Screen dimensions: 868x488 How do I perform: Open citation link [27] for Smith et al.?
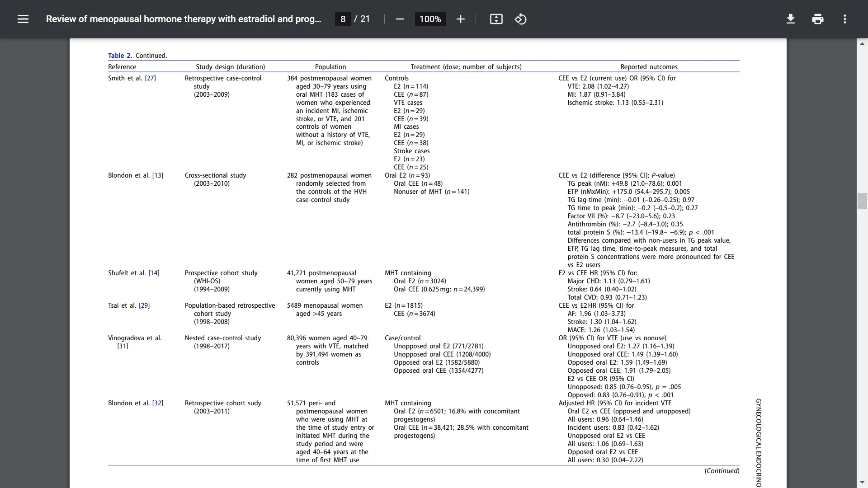[150, 78]
